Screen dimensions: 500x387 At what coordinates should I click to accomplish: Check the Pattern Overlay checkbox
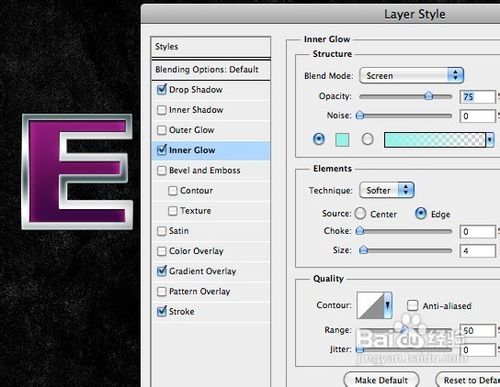coord(162,292)
